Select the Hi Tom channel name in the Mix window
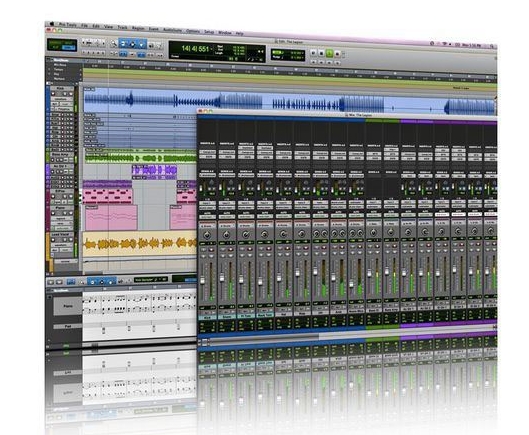529x435 pixels. 246,317
